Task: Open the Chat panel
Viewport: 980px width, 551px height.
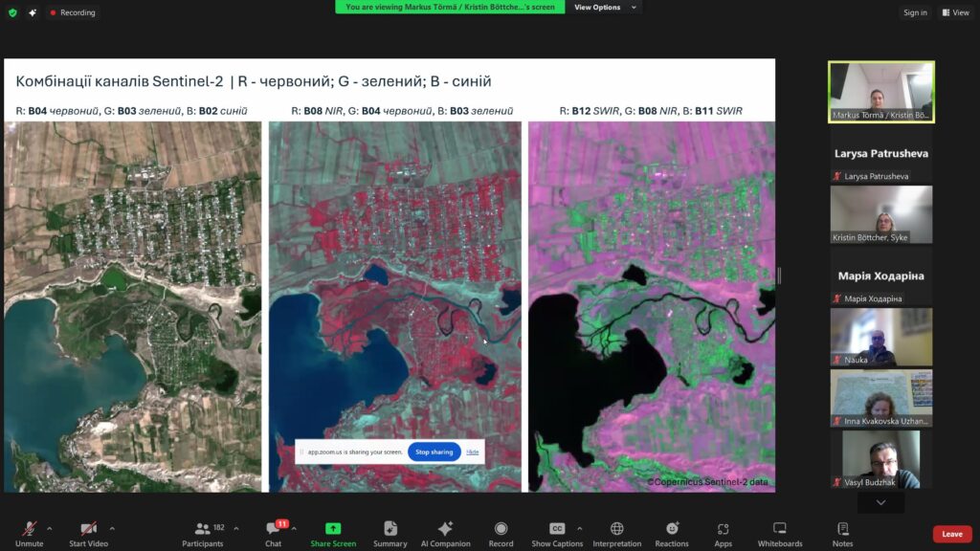Action: point(273,532)
